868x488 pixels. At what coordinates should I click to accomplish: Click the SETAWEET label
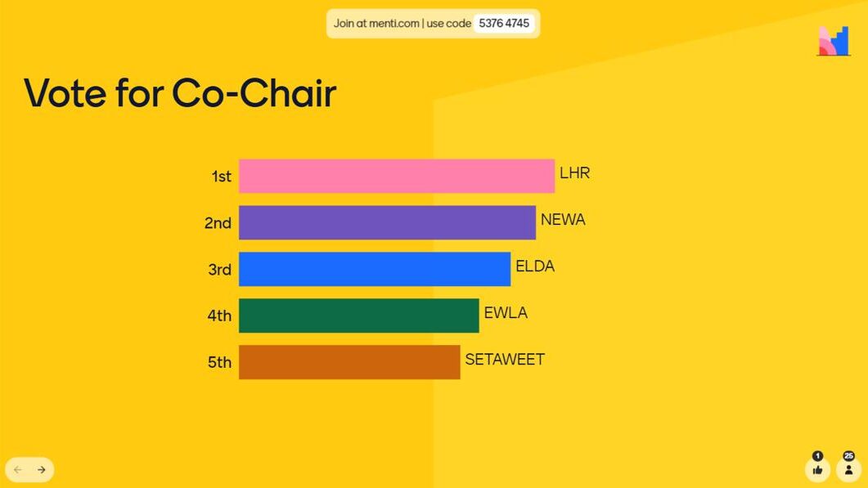(x=505, y=360)
